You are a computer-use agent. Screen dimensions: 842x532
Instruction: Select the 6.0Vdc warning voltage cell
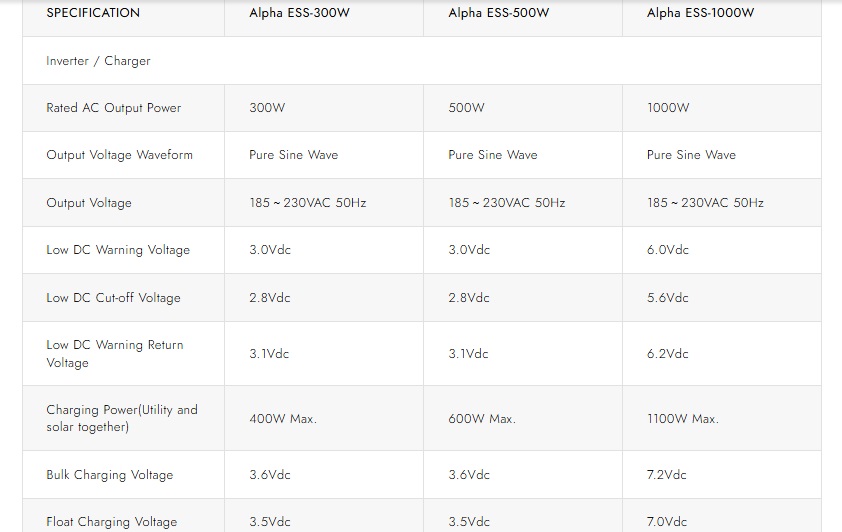click(668, 250)
